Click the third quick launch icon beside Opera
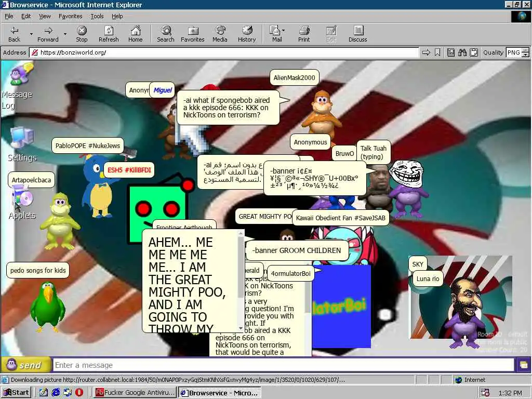The height and width of the screenshot is (399, 532). click(x=68, y=393)
